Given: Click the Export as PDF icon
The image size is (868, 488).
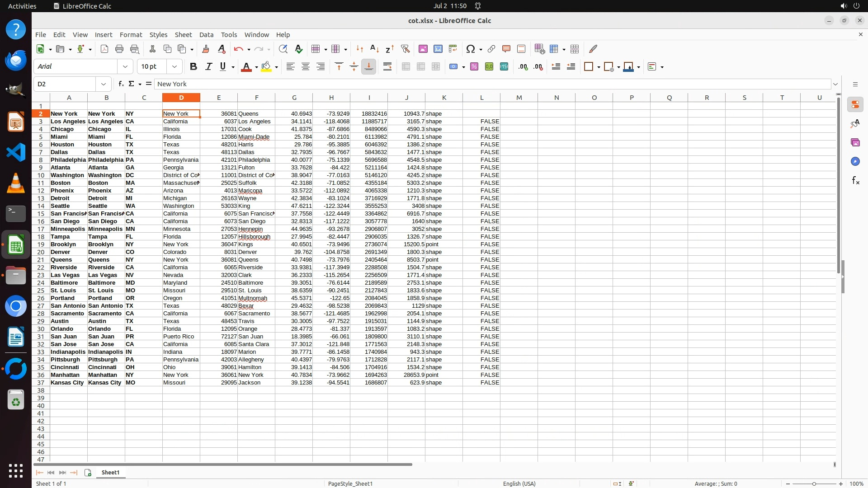Looking at the screenshot, I should click(x=104, y=49).
